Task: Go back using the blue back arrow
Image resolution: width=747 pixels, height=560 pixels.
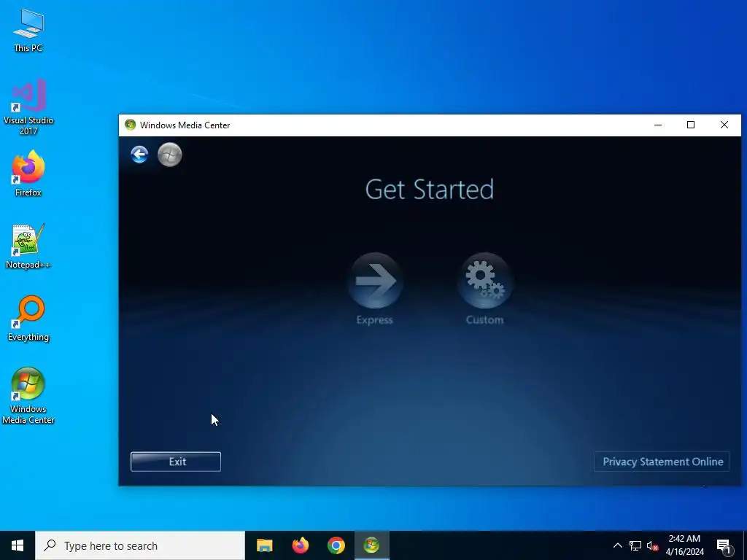Action: pos(139,155)
